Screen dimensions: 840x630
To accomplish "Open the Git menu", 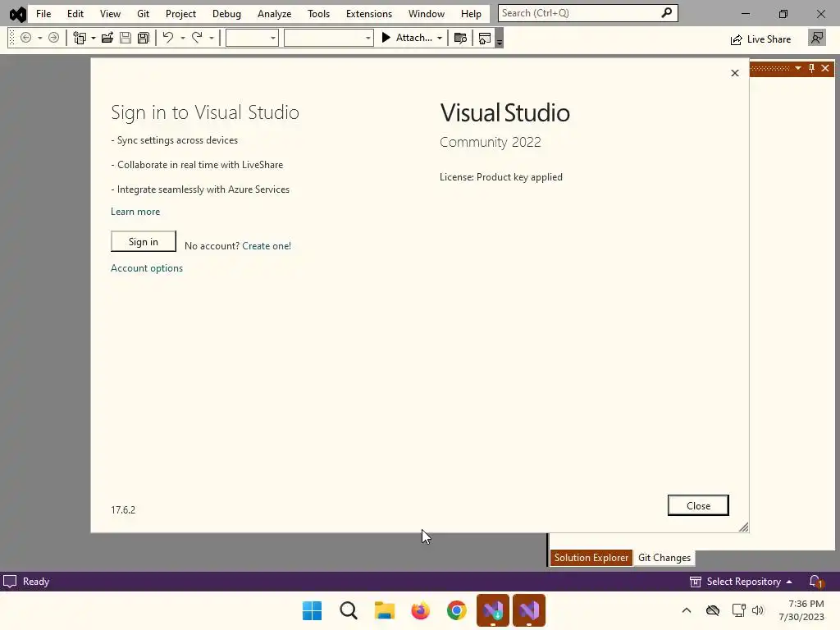I will click(143, 13).
